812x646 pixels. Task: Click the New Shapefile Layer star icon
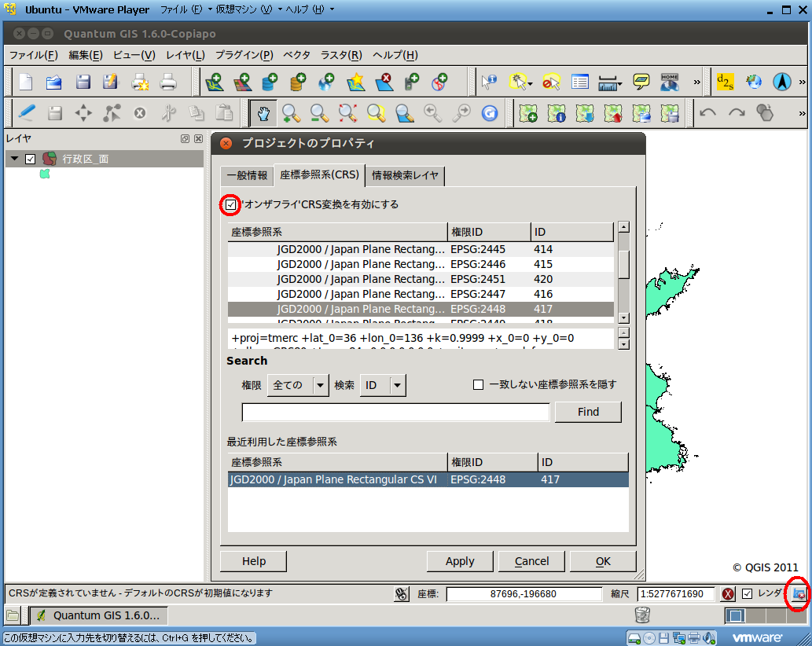point(356,82)
